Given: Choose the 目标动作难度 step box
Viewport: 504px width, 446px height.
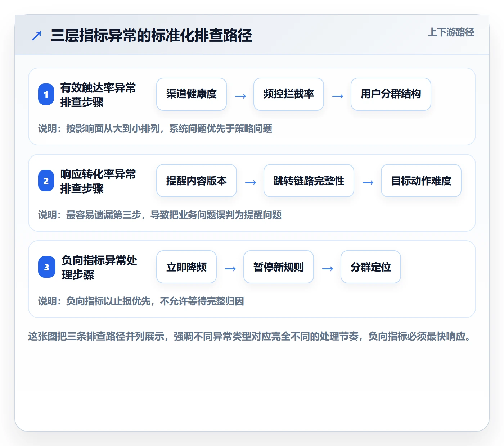Looking at the screenshot, I should pyautogui.click(x=421, y=181).
